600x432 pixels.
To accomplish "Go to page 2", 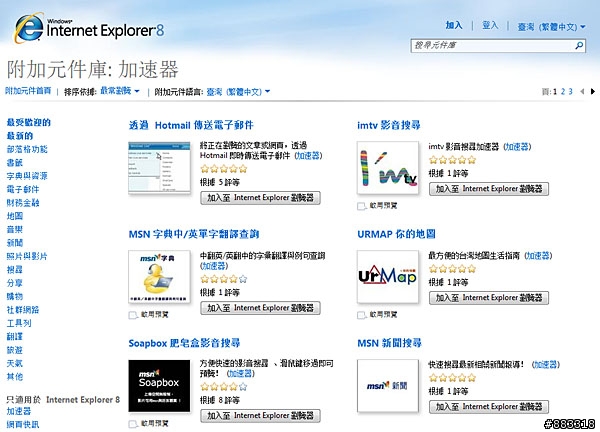I will tap(563, 91).
